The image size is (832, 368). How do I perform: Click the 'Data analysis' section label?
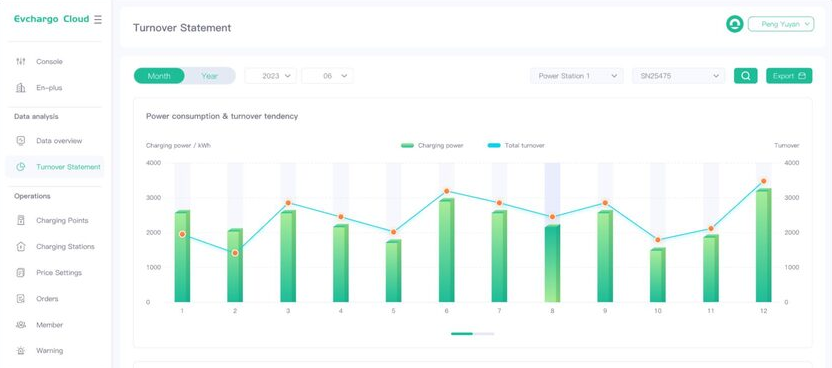tap(36, 117)
